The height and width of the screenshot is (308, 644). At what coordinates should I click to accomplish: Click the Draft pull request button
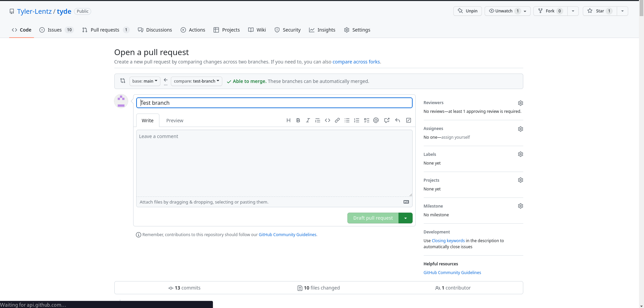point(373,218)
